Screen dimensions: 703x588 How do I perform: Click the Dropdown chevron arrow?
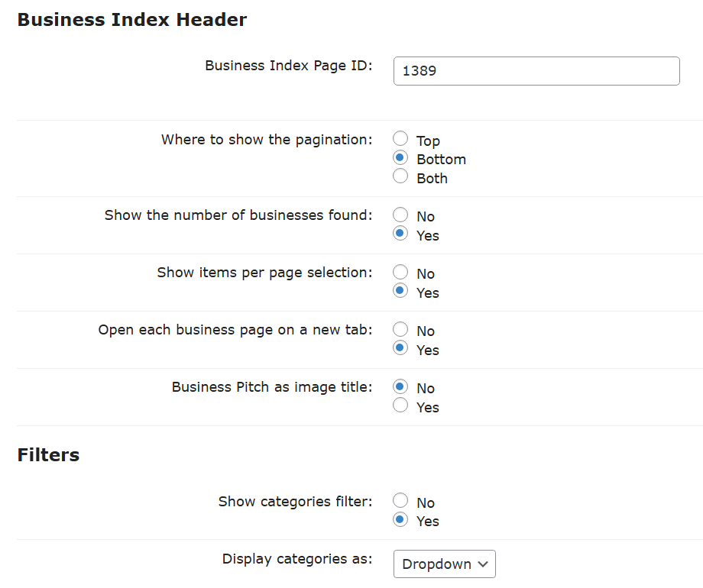[483, 564]
